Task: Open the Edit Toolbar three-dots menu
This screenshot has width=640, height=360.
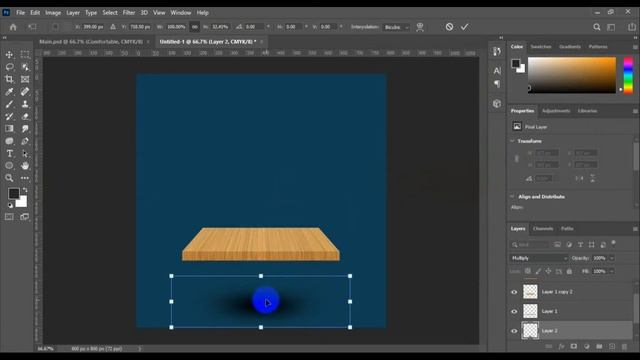Action: (x=25, y=178)
